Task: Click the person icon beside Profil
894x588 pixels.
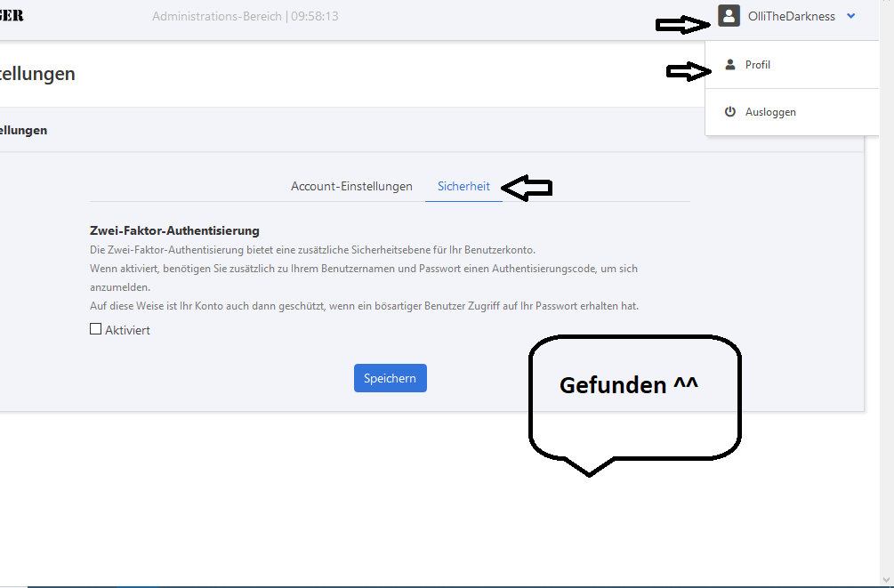Action: click(730, 65)
